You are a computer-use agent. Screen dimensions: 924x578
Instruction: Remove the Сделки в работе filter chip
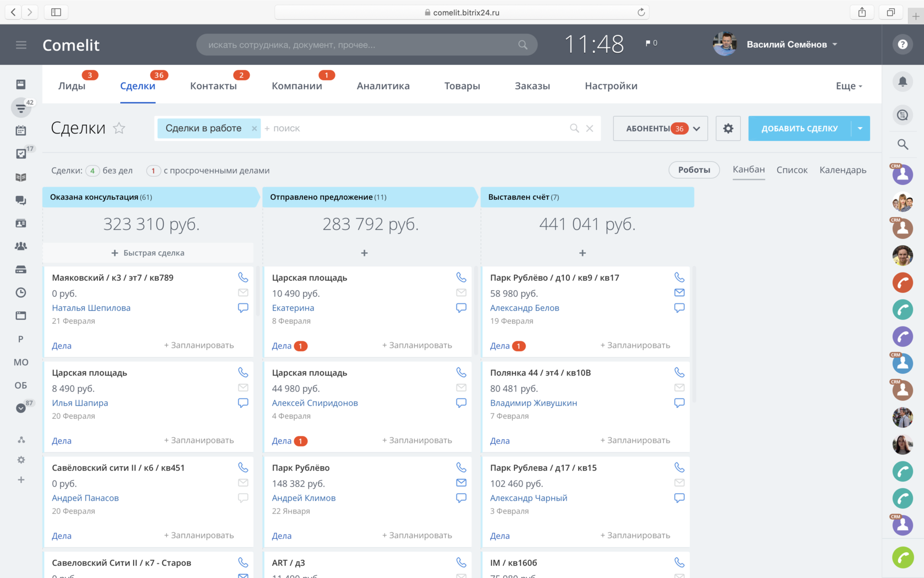click(x=254, y=128)
